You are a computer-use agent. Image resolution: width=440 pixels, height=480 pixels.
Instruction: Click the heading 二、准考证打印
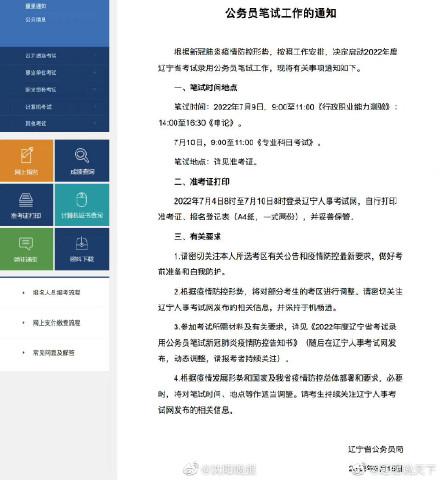coord(202,182)
